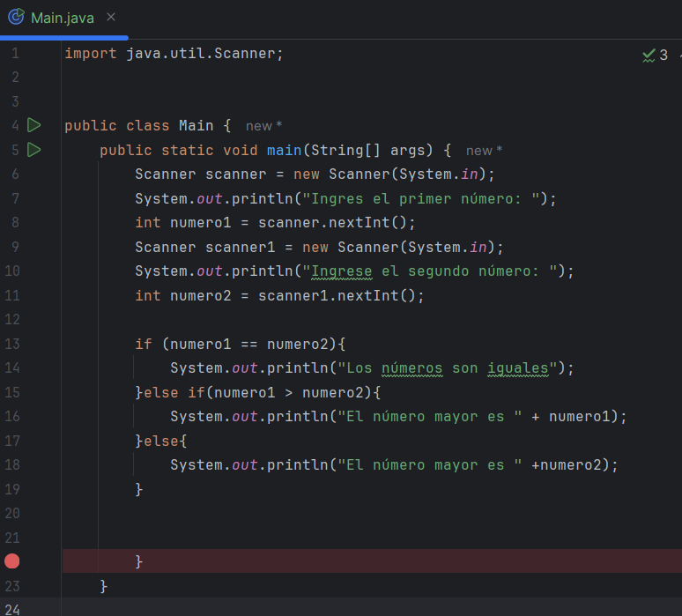Click 'scanner1' variable declaration on line 9
This screenshot has width=682, height=616.
point(240,247)
